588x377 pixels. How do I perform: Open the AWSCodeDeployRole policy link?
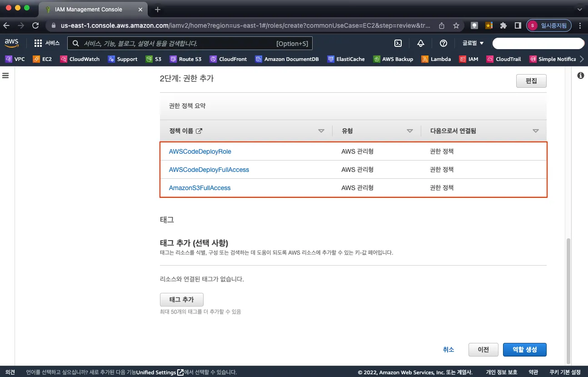click(x=200, y=151)
